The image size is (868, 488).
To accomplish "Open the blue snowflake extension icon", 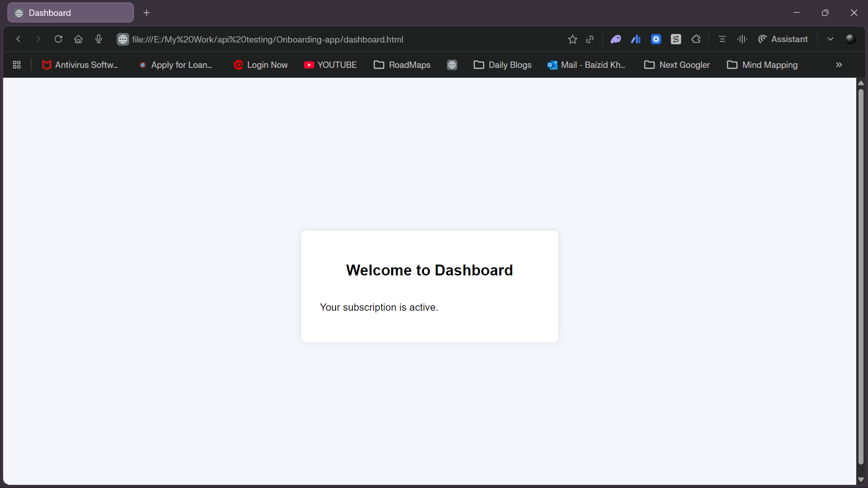I will click(656, 39).
